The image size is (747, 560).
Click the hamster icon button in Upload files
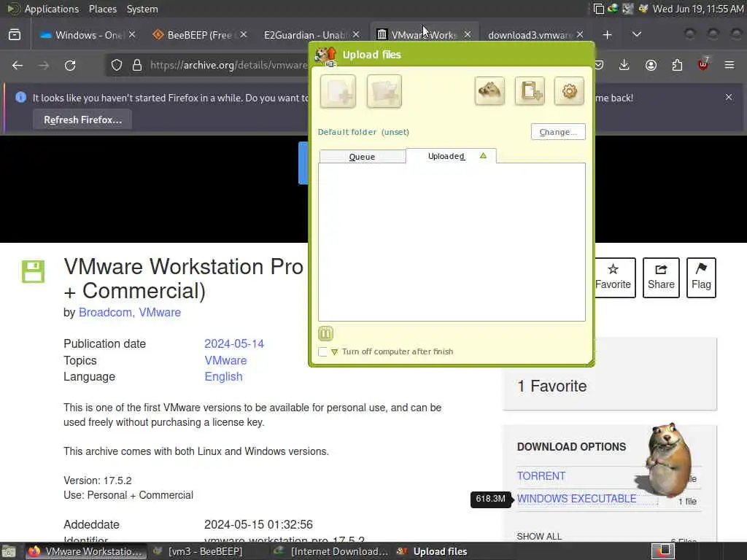[x=489, y=91]
